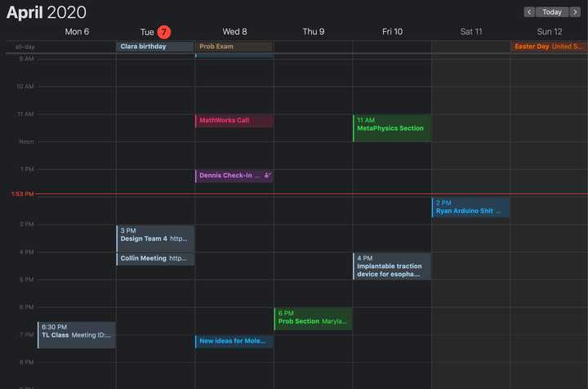Image resolution: width=588 pixels, height=389 pixels.
Task: Click attendee icon on Dennis Check-In event
Action: click(x=267, y=176)
